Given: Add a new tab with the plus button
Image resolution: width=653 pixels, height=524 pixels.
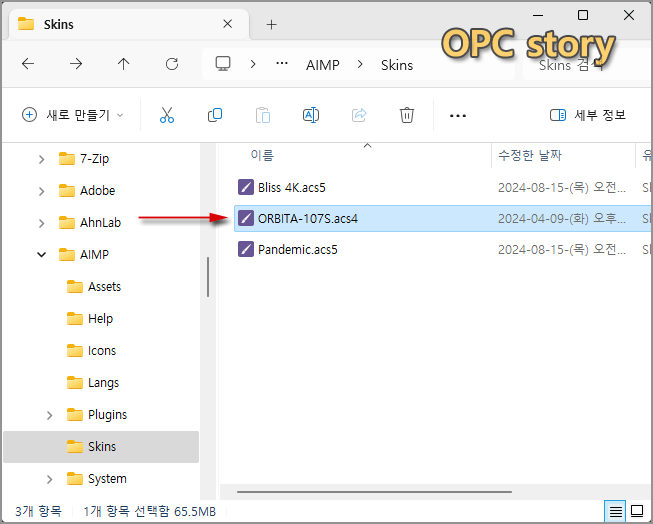Looking at the screenshot, I should pos(272,25).
